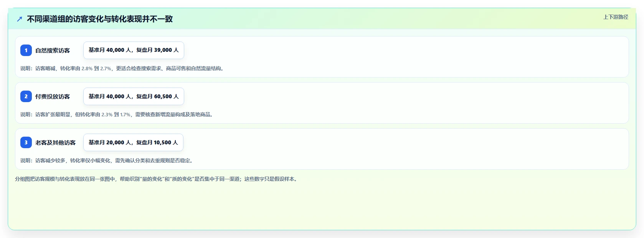Click the note about 转化率由 2.8% 到 2.7%
Image resolution: width=644 pixels, height=238 pixels.
[x=122, y=68]
